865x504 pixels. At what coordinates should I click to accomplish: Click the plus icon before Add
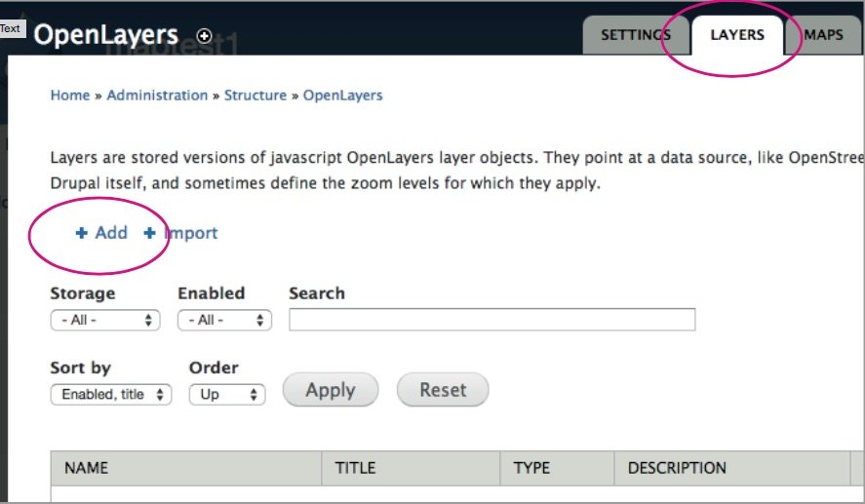coord(82,233)
